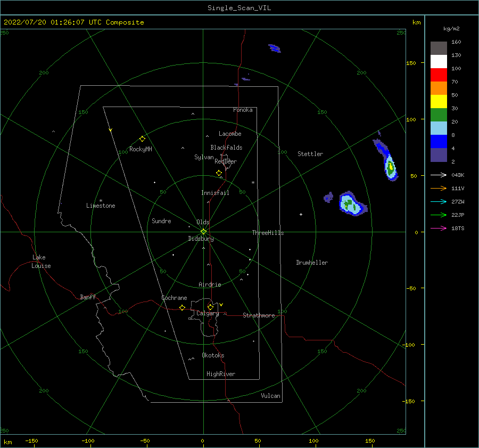Click the blue 4-8 legend swatch
This screenshot has width=479, height=448.
pyautogui.click(x=439, y=141)
